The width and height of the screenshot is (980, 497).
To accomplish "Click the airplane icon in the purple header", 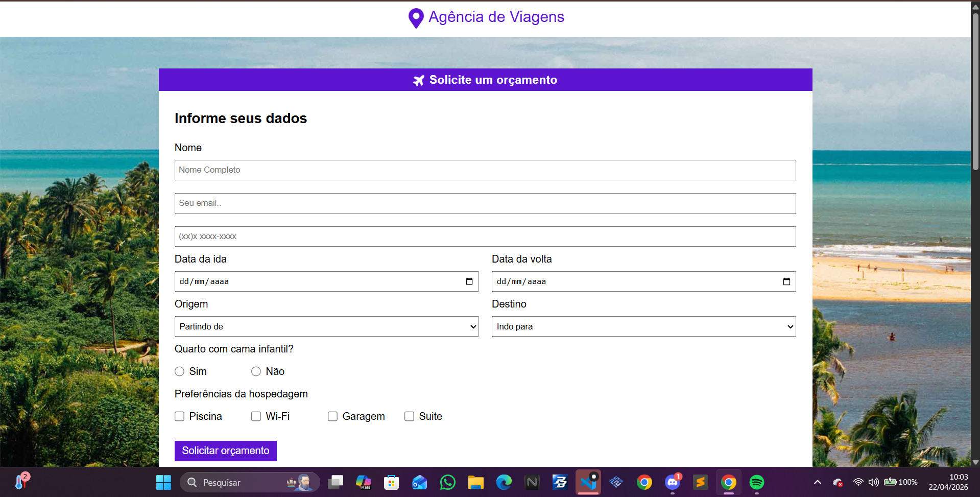I will (419, 80).
